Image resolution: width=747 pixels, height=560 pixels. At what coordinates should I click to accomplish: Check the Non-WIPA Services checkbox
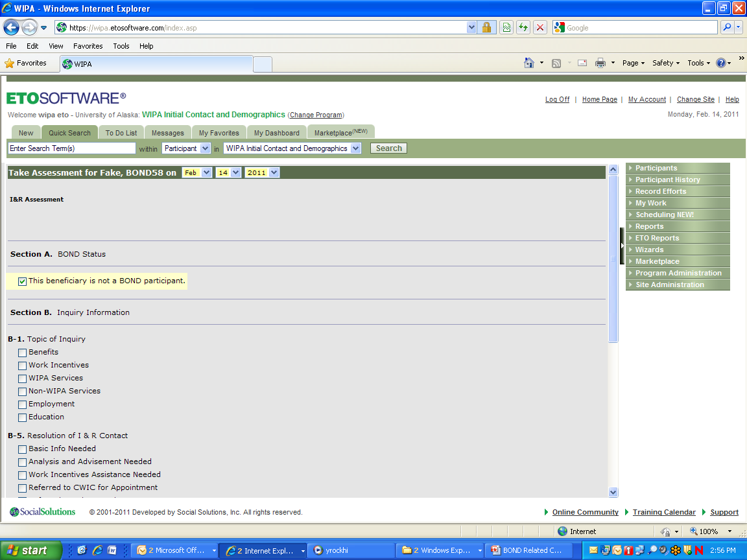click(x=23, y=391)
